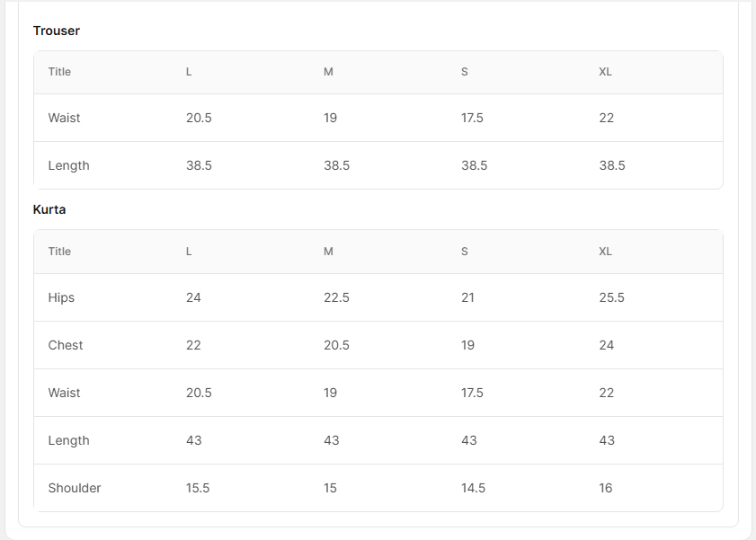This screenshot has height=540, width=756.
Task: Select Trouser Waist value for size L
Action: (199, 118)
